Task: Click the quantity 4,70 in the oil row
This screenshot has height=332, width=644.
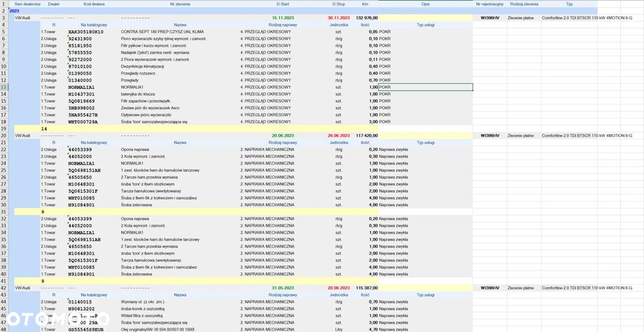Action: pos(373,329)
